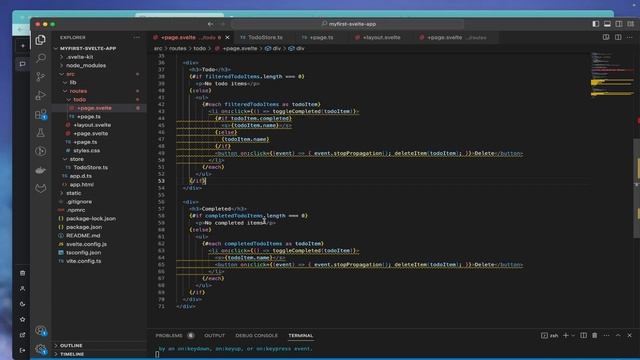640x360 pixels.
Task: Open svelte.config.js in the explorer
Action: 86,244
